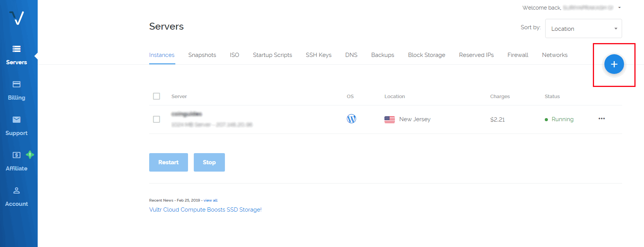
Task: Expand the Welcome back user menu arrow
Action: (619, 8)
